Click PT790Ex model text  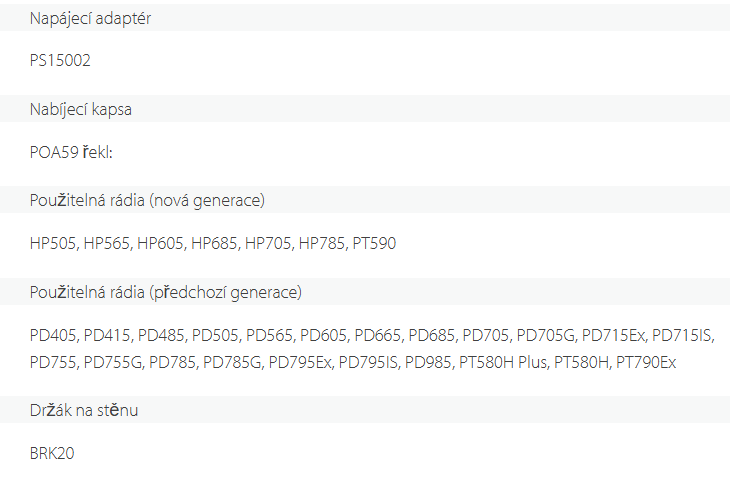pos(646,362)
